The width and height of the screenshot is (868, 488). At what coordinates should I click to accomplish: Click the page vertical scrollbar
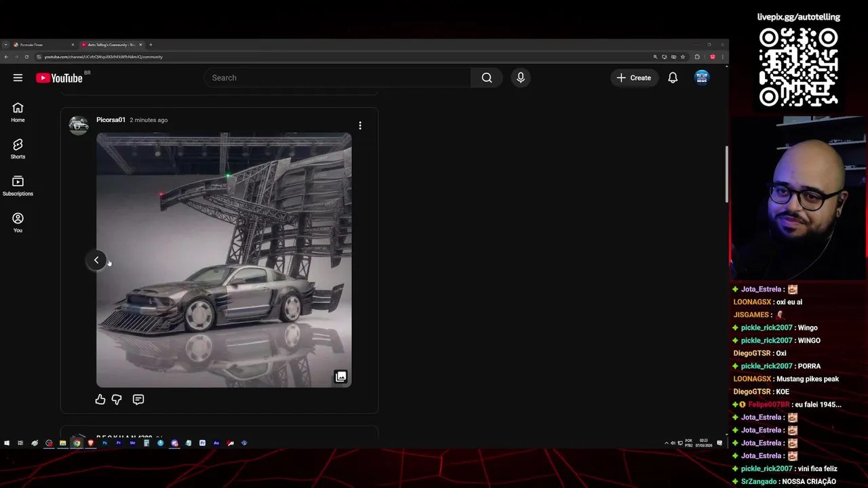click(x=727, y=175)
